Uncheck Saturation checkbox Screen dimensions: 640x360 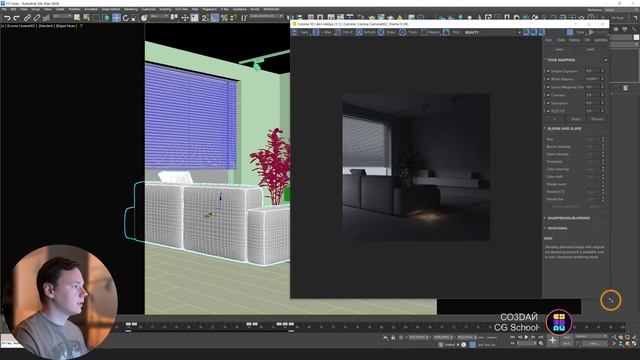[x=548, y=103]
